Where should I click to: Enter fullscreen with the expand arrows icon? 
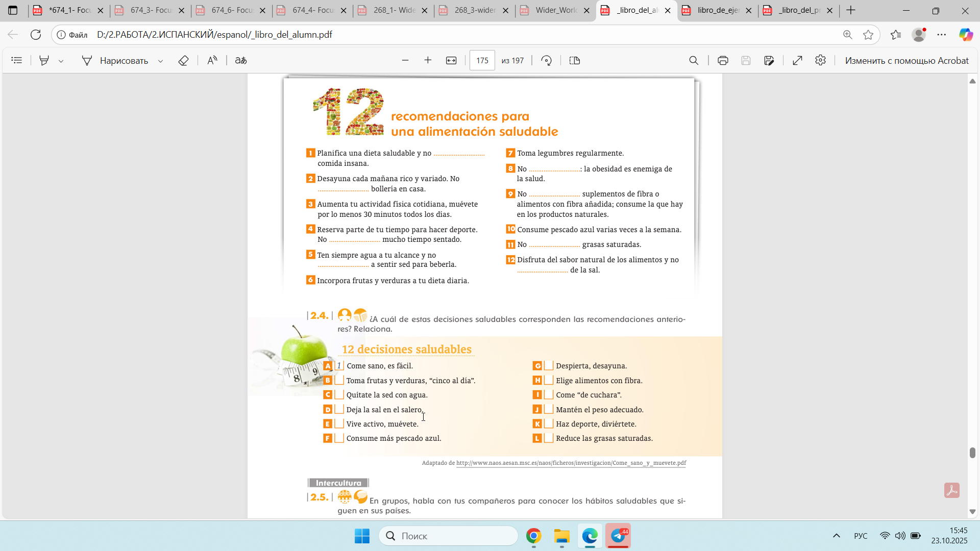(797, 60)
